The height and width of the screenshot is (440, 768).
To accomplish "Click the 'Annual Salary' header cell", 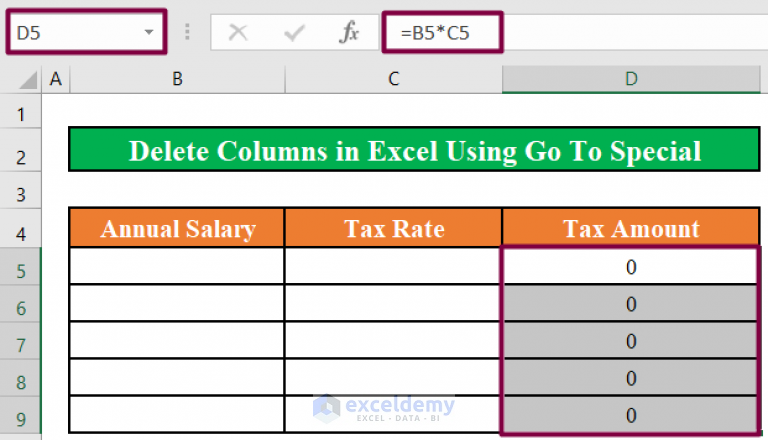I will (177, 228).
